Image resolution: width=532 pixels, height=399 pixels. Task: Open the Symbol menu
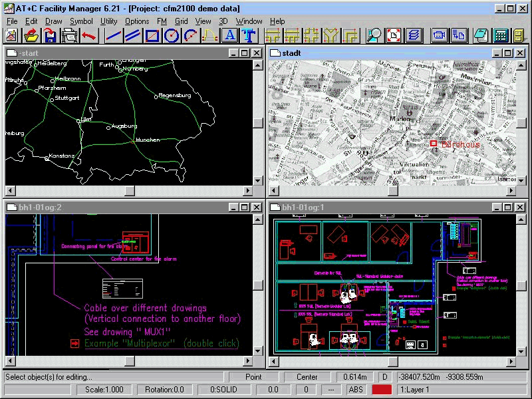[81, 21]
